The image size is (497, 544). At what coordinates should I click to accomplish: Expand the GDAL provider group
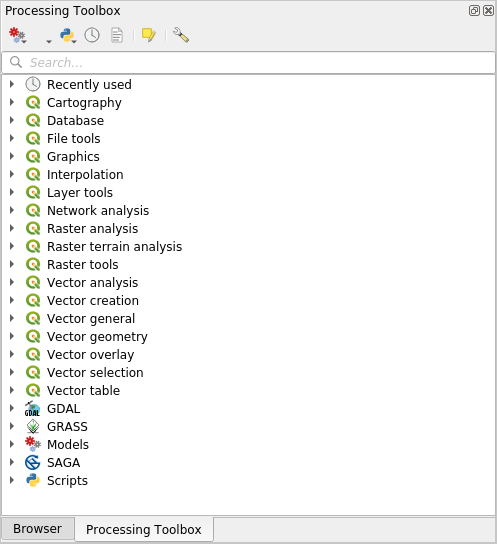(12, 408)
